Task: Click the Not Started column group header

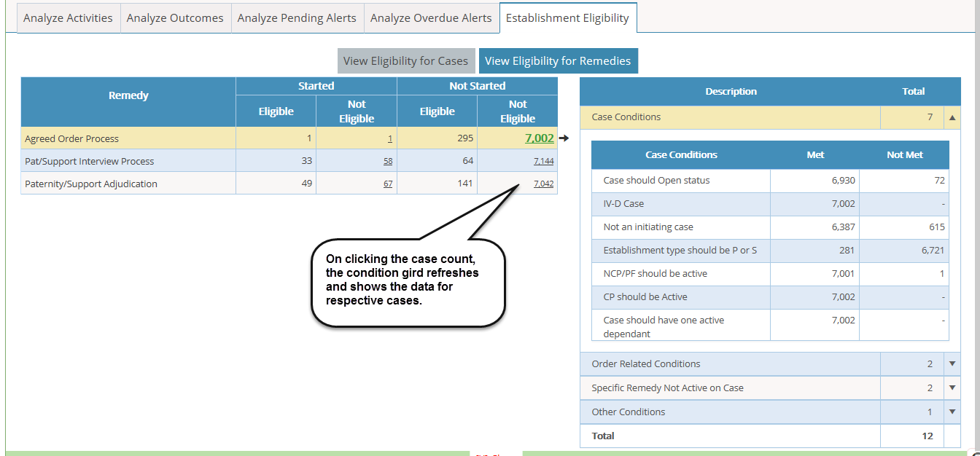Action: [x=478, y=86]
